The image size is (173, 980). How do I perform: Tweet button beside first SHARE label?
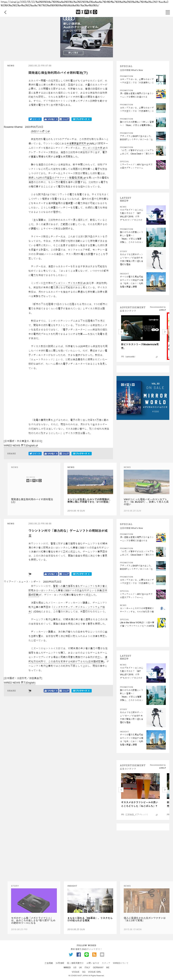point(35,453)
